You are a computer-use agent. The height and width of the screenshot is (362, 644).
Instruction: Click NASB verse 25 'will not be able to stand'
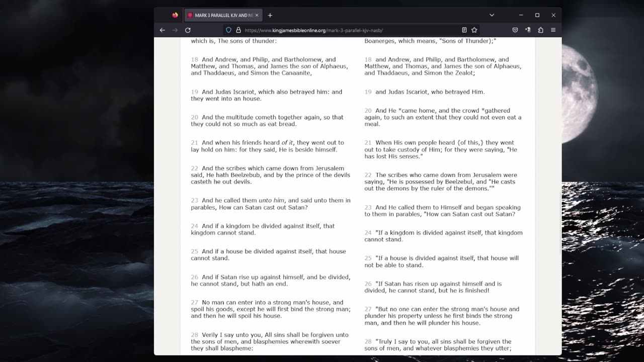tap(441, 261)
